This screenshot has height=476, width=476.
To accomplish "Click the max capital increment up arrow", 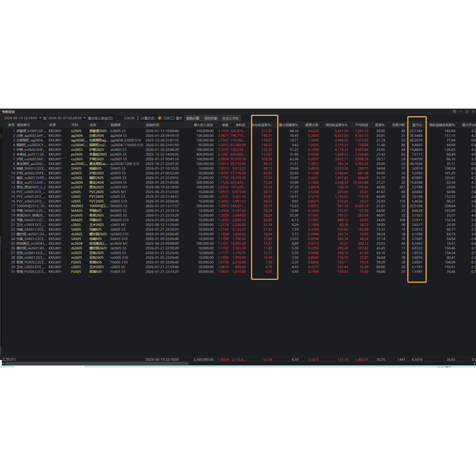I will click(138, 117).
